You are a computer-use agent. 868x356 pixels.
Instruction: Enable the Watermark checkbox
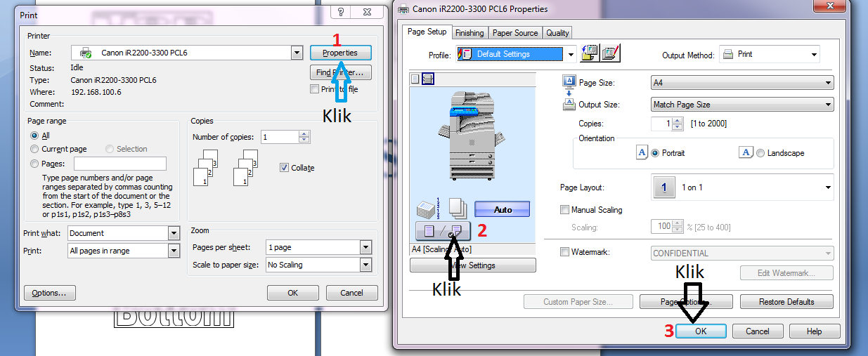tap(564, 252)
